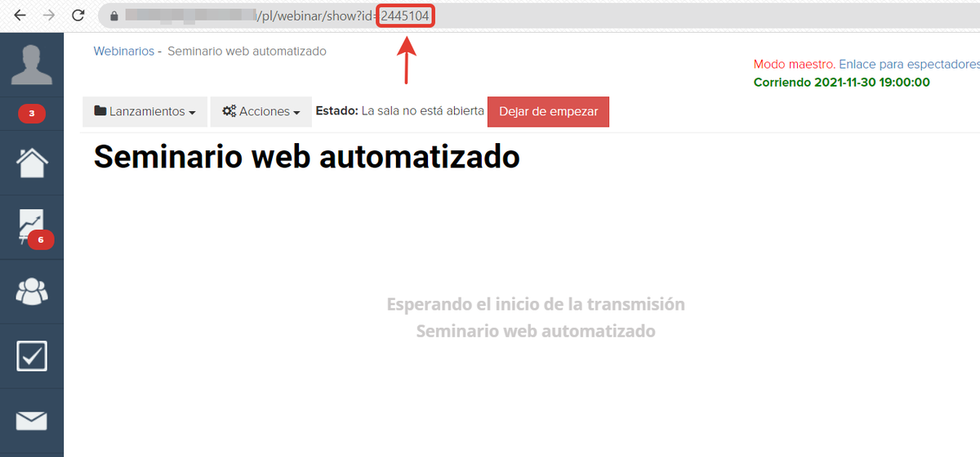Follow the Webinarios breadcrumb link
The height and width of the screenshot is (457, 980).
(x=124, y=51)
